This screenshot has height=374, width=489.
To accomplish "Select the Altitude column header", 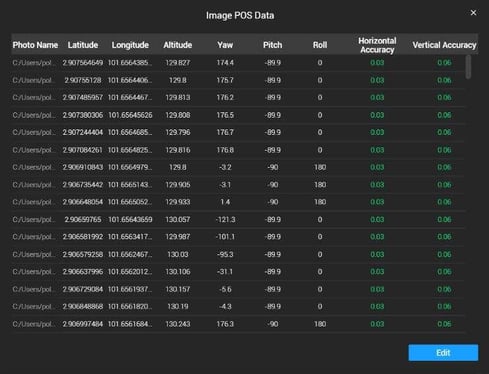I will (x=178, y=45).
